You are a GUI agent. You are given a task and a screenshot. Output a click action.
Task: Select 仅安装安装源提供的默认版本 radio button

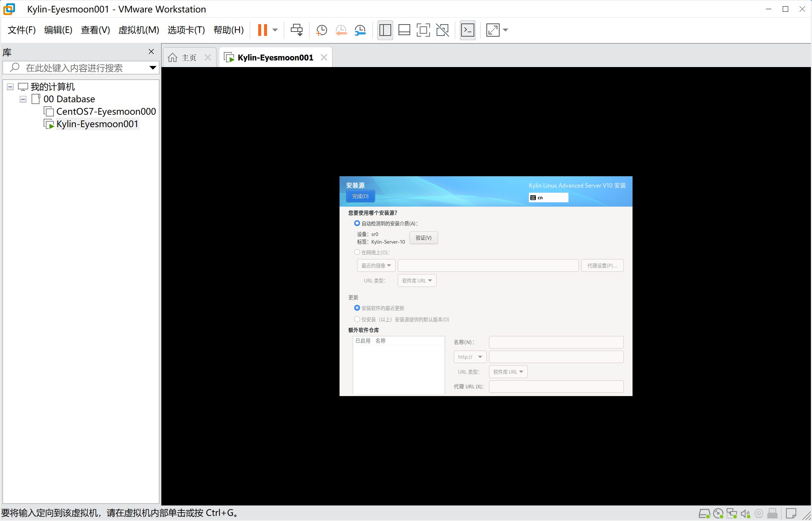tap(357, 319)
